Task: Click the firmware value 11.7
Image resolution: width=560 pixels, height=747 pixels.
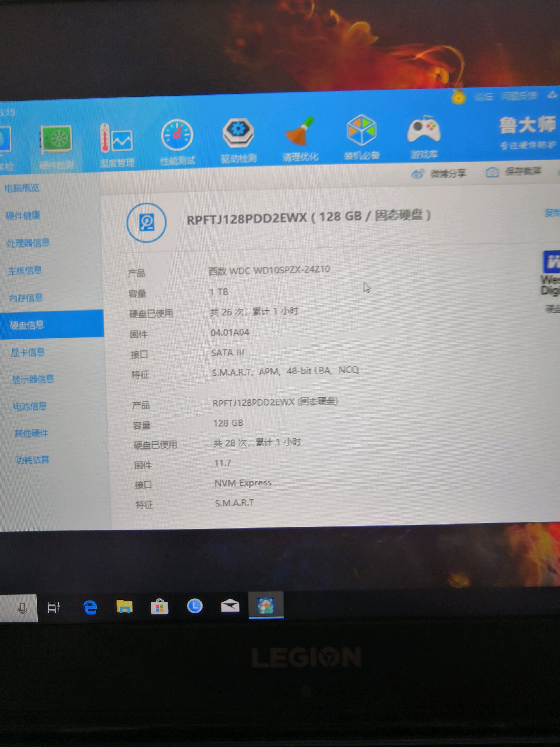Action: pos(223,463)
